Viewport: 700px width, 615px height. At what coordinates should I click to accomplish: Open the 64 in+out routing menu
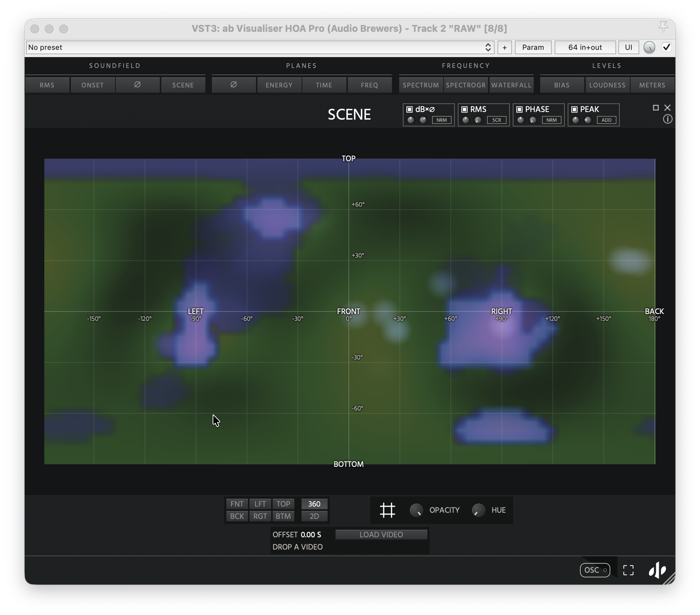point(585,47)
